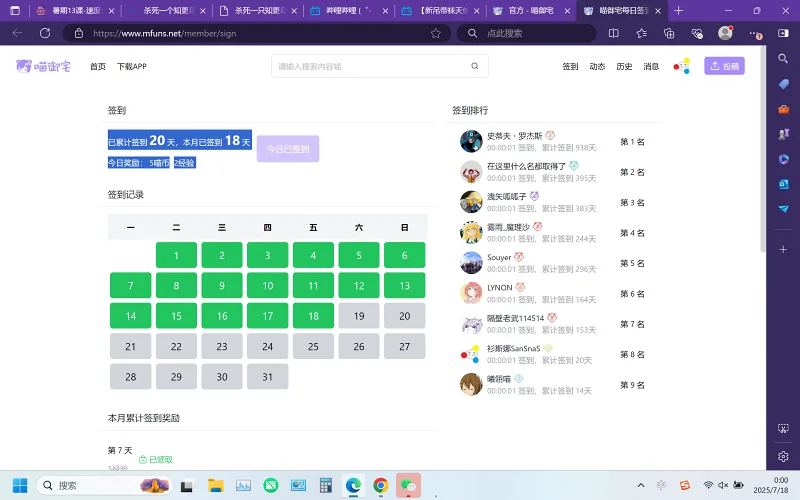Switch to 暑期13课 tab
800x500 pixels.
[75, 10]
